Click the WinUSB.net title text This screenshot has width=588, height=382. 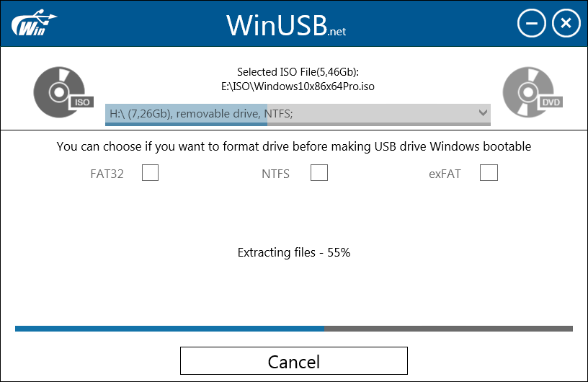[286, 25]
